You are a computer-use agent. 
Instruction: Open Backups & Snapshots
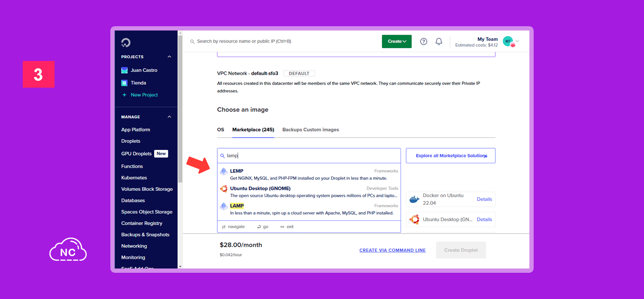tap(146, 235)
